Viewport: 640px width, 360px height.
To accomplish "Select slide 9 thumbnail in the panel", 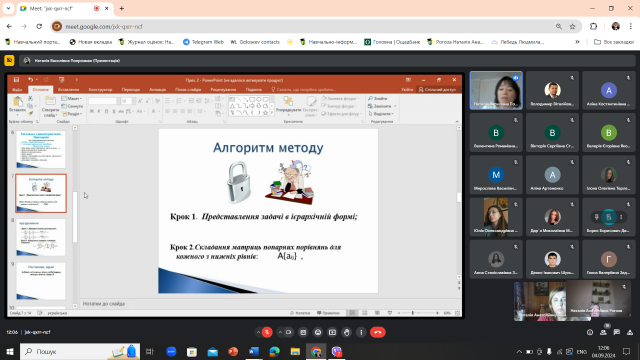I will point(41,281).
